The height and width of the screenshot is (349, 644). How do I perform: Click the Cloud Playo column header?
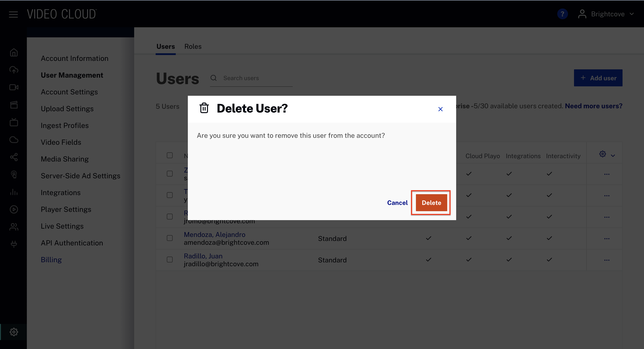(483, 156)
